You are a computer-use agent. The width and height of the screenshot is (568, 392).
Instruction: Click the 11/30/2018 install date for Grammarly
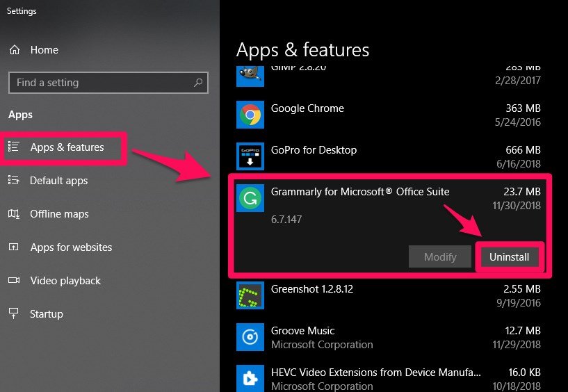[516, 206]
